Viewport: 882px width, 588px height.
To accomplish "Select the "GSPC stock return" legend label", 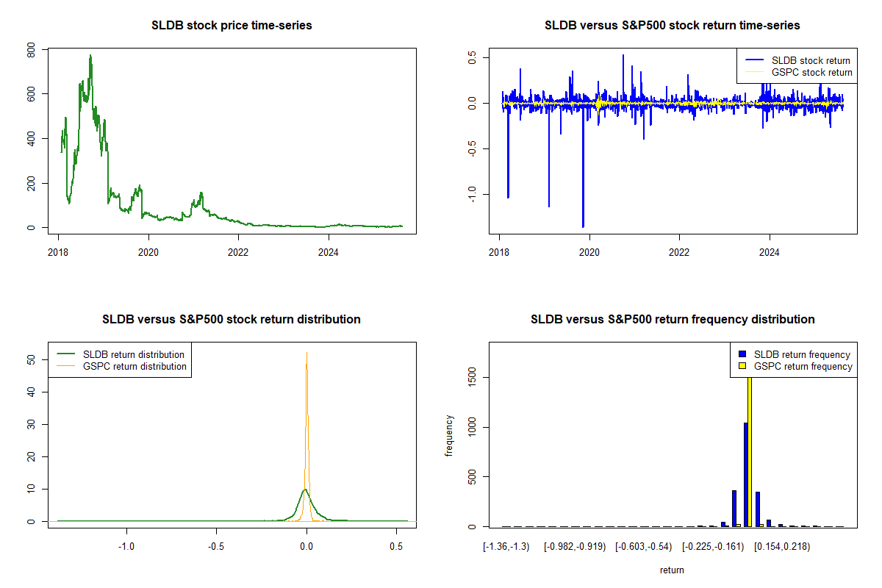I will (811, 73).
